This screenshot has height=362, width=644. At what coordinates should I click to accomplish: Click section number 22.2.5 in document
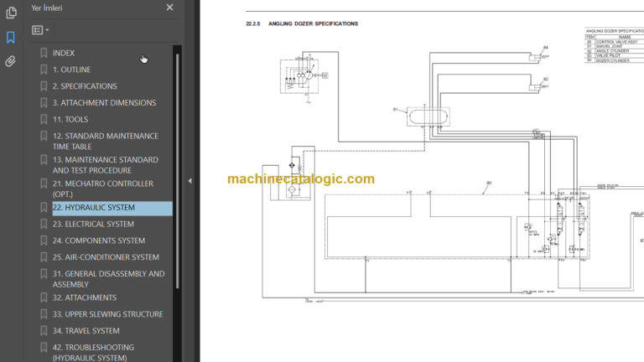pyautogui.click(x=253, y=23)
